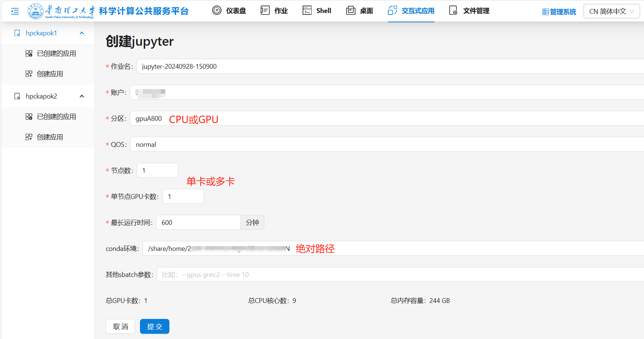This screenshot has width=644, height=339.
Task: Collapse the hpckapok1 cluster section
Action: coord(82,33)
